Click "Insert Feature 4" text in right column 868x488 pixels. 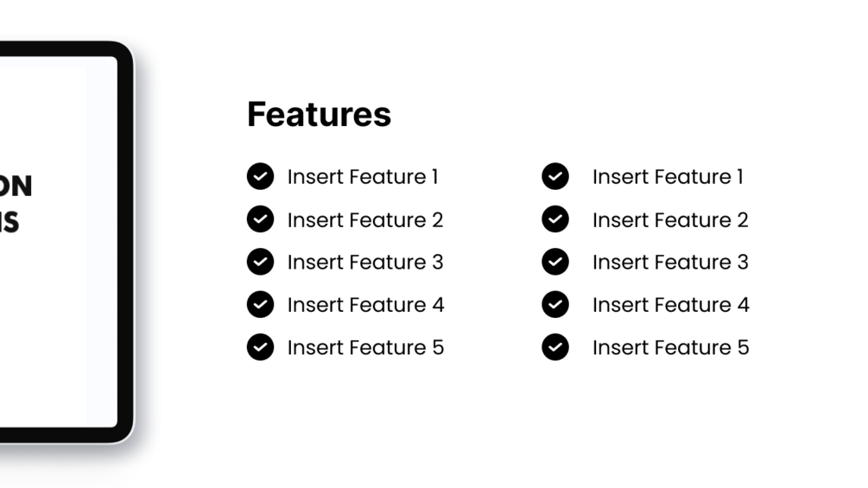[670, 305]
